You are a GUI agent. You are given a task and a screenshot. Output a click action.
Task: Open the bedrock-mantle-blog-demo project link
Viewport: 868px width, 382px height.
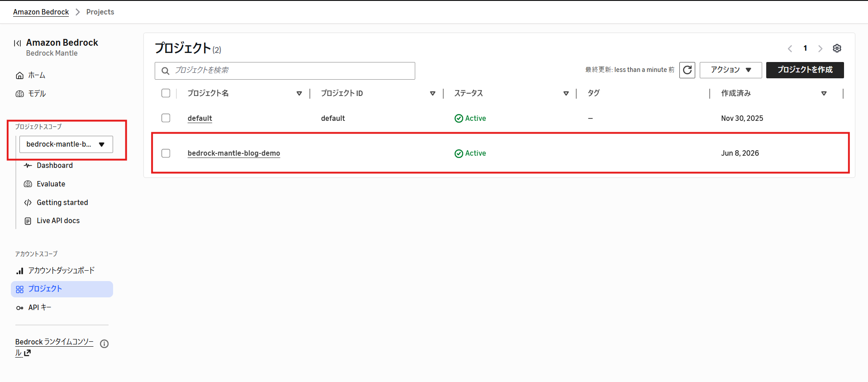pyautogui.click(x=234, y=153)
